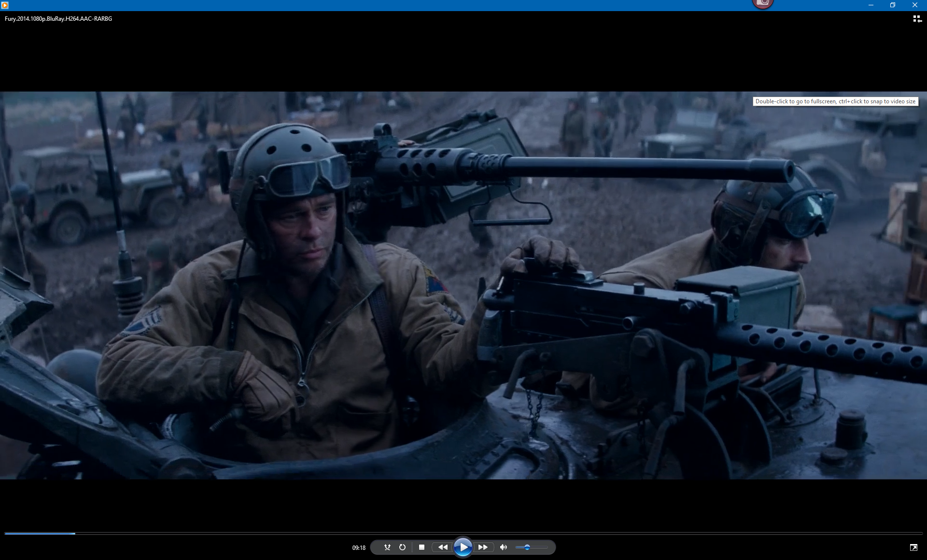Resume playback with the Play button
The height and width of the screenshot is (560, 927).
[463, 547]
